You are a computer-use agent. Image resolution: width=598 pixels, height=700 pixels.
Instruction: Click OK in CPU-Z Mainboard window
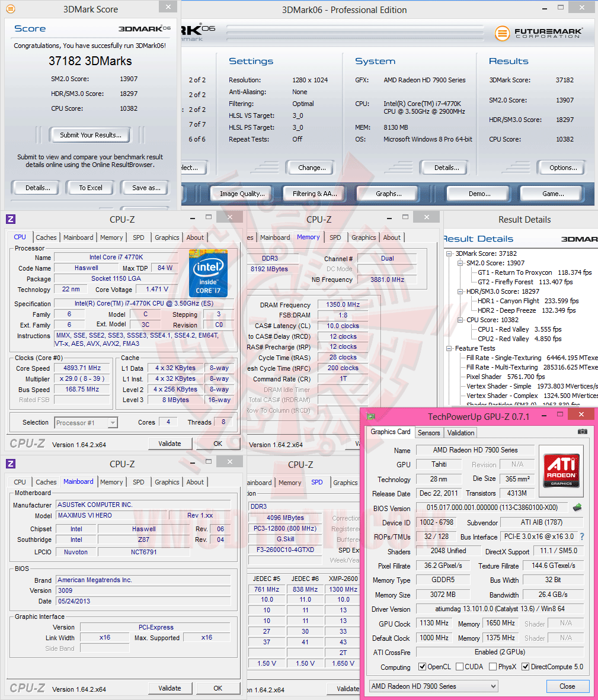point(218,688)
